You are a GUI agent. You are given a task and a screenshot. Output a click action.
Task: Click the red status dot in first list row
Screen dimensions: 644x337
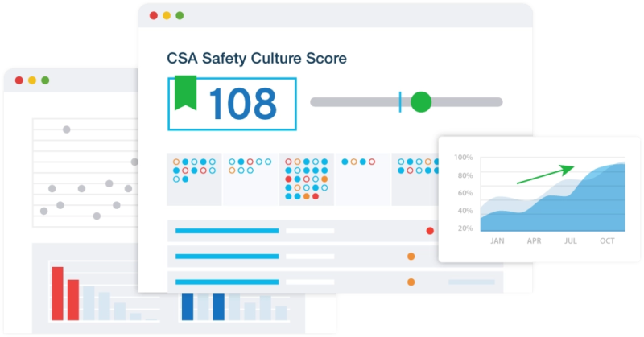coord(430,231)
